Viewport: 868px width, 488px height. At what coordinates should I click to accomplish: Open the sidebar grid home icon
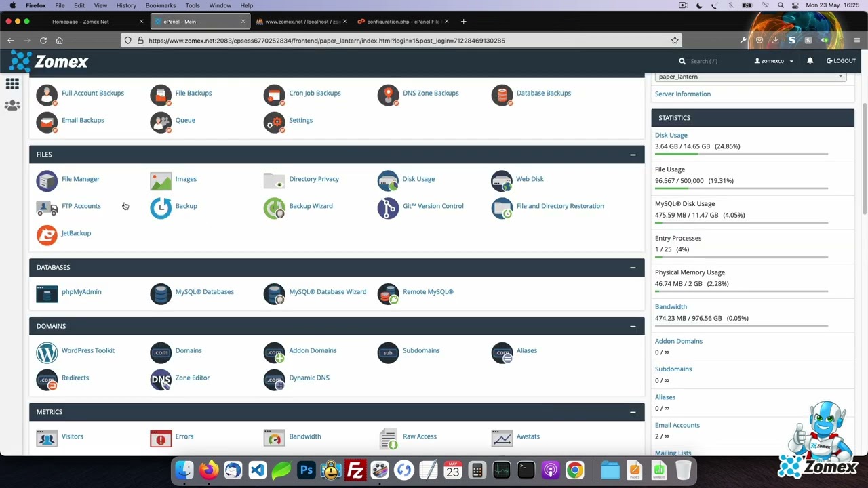(12, 84)
